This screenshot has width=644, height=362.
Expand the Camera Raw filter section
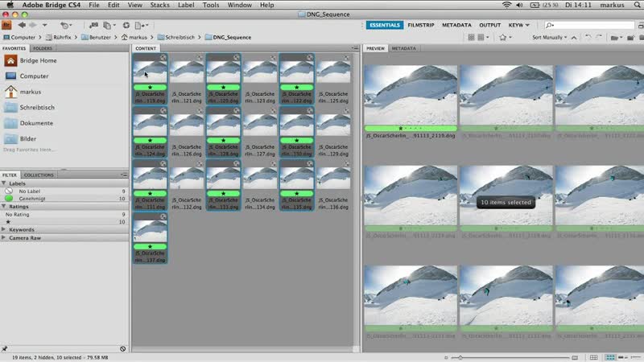(4, 238)
